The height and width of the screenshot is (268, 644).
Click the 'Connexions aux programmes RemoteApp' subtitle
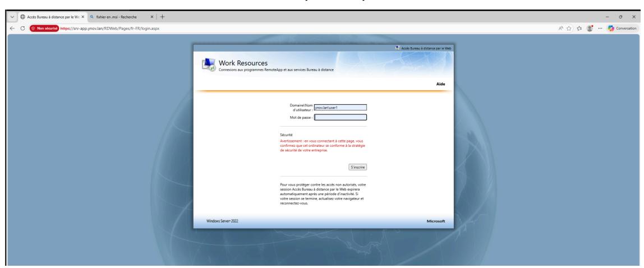[276, 70]
